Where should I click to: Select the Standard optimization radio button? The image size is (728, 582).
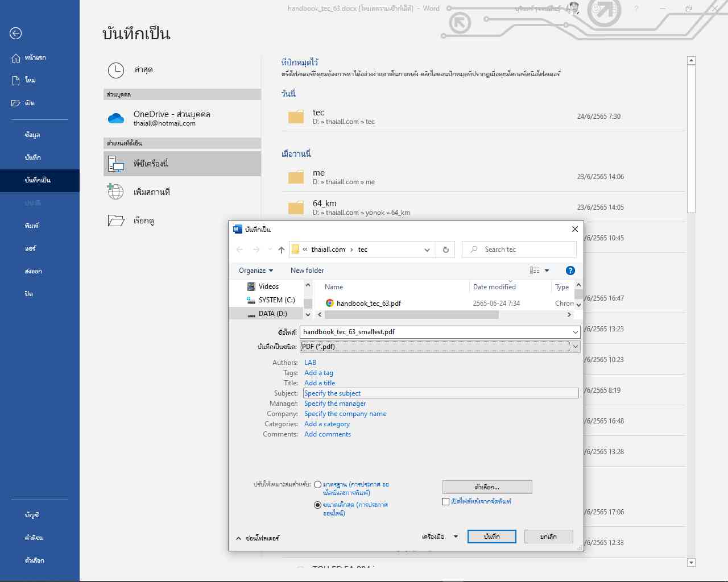coord(317,485)
